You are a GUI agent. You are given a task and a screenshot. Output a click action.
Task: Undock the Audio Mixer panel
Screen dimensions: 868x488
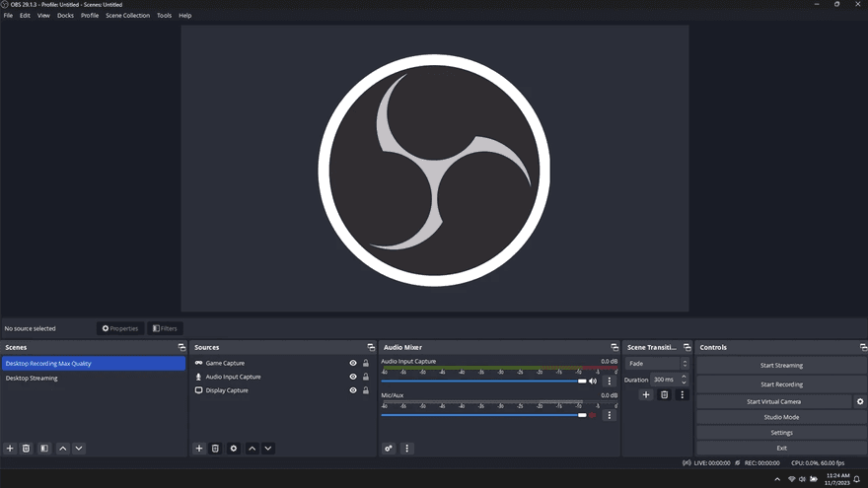pyautogui.click(x=615, y=347)
